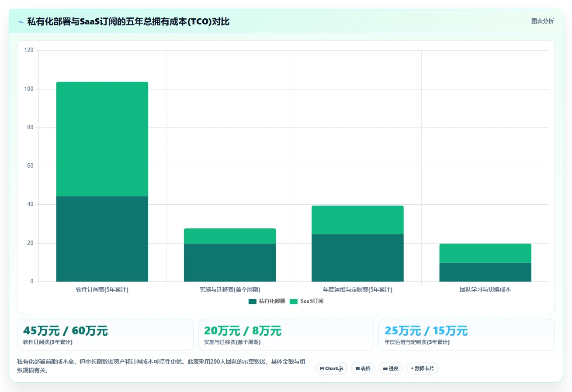572x392 pixels.
Task: Click the 45万元 / 60万元 data card
Action: (x=105, y=335)
